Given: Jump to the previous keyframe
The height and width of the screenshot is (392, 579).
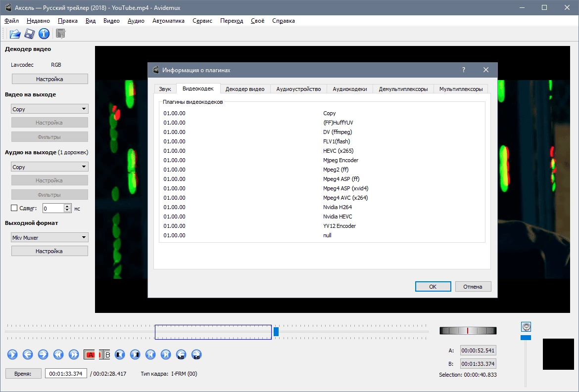Looking at the screenshot, I should click(58, 354).
